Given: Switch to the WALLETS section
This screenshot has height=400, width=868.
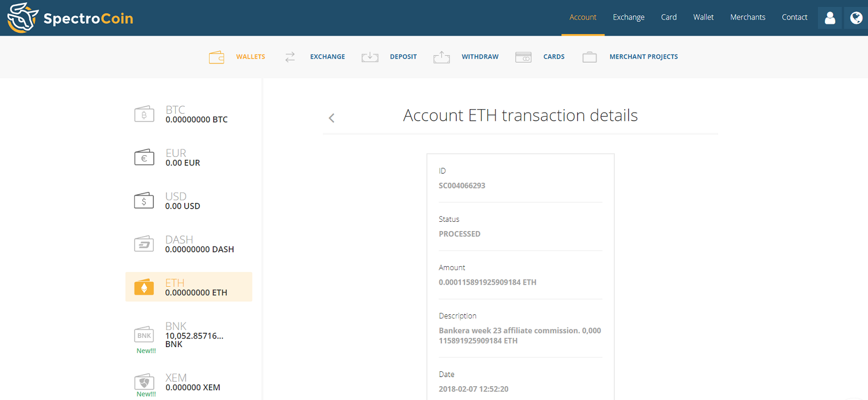Looking at the screenshot, I should pyautogui.click(x=250, y=57).
